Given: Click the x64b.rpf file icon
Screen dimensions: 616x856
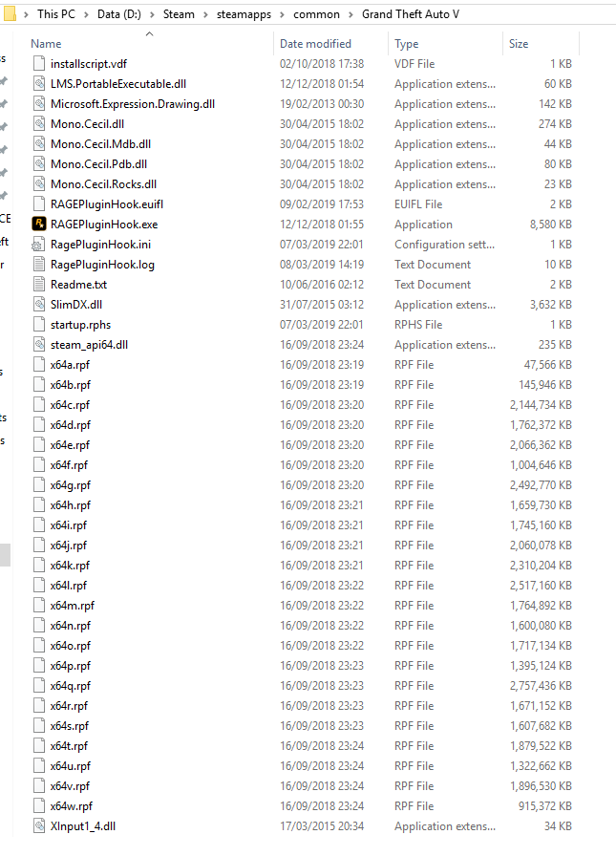Looking at the screenshot, I should point(39,384).
